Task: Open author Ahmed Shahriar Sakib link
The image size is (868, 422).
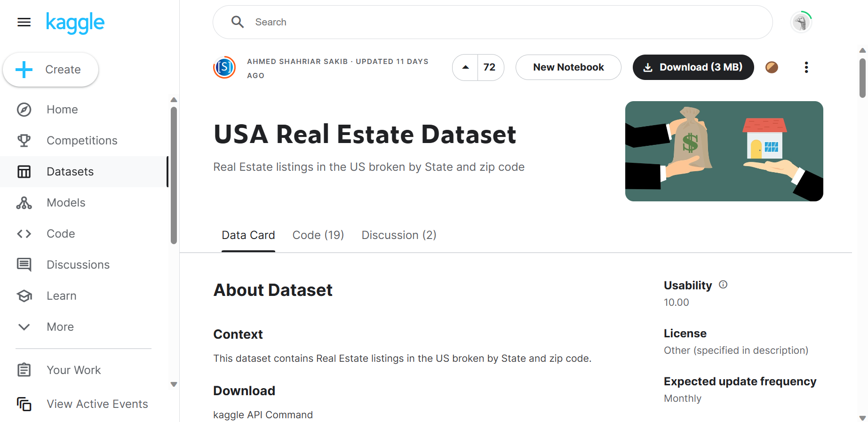Action: click(x=297, y=62)
